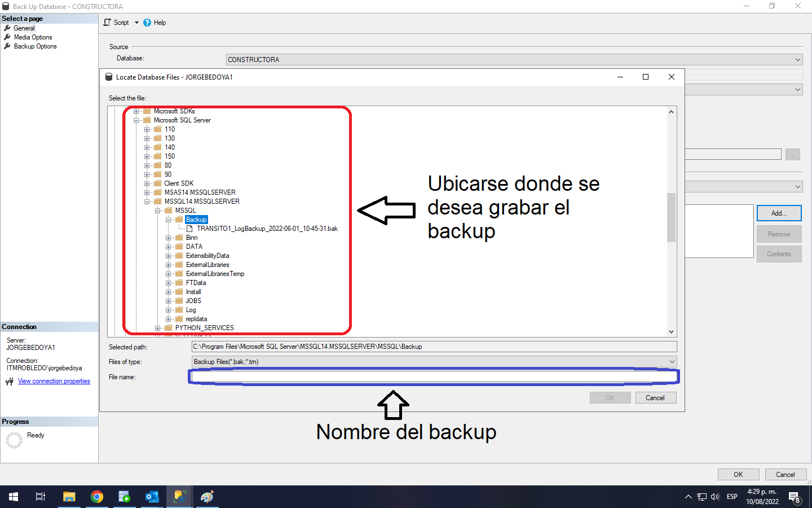Click the network icon in system tray
Viewport: 812px width, 508px height.
[x=702, y=497]
